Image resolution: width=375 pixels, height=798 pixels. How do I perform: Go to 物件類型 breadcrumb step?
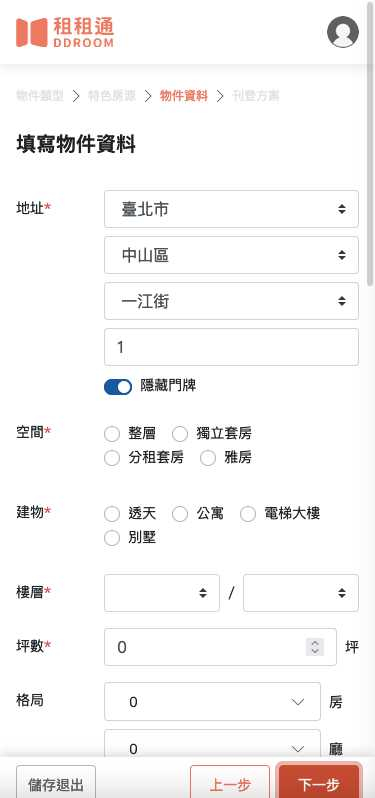coord(40,96)
